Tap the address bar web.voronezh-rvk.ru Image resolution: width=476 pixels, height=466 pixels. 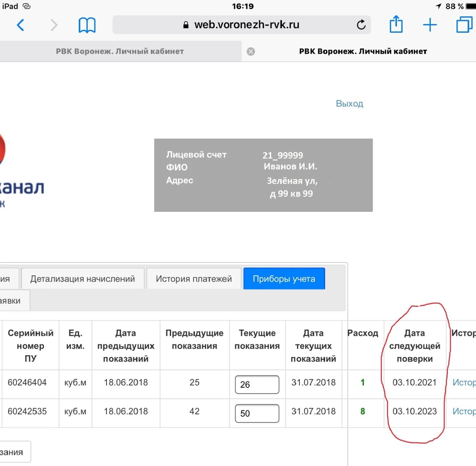click(241, 25)
